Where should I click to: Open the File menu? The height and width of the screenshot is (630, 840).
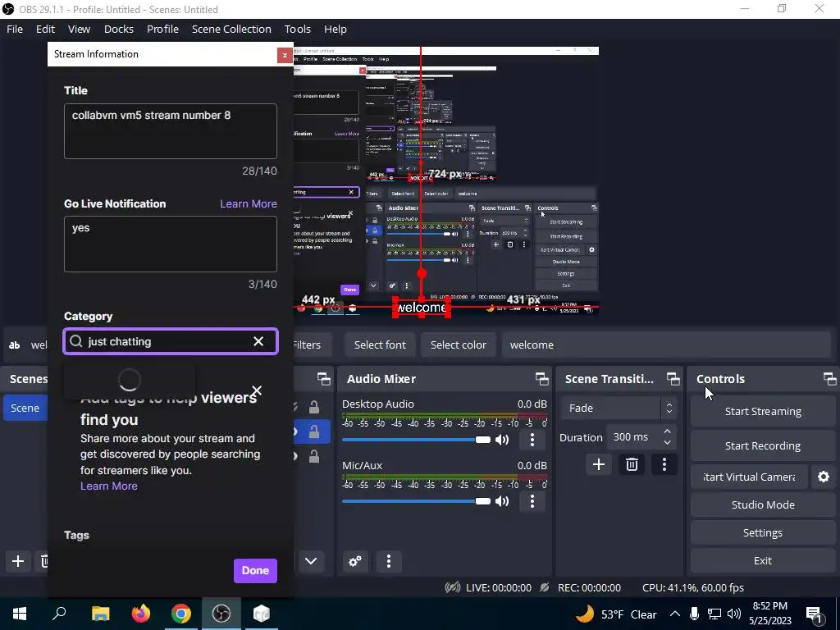tap(15, 29)
